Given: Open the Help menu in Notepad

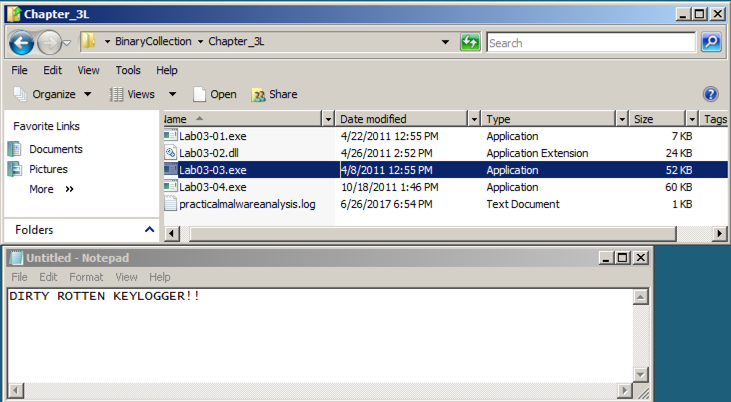Looking at the screenshot, I should 159,277.
